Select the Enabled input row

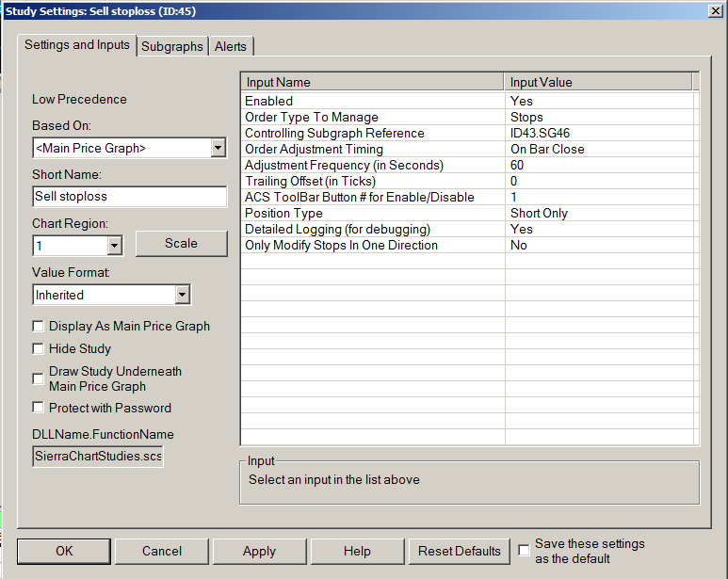tap(469, 101)
